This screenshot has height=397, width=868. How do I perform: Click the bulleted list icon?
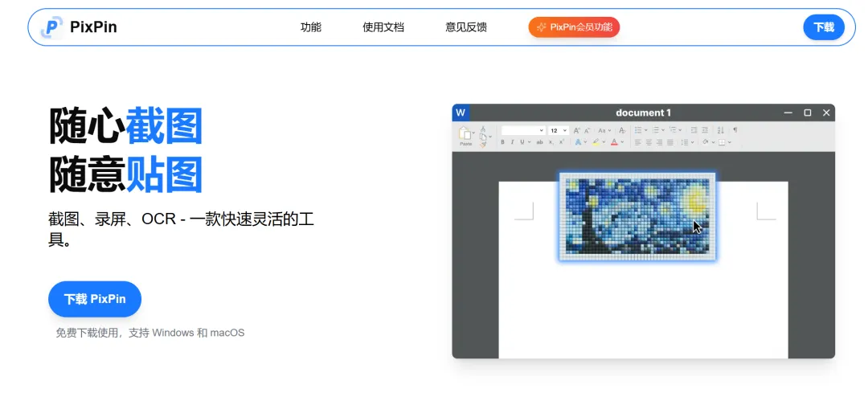[x=637, y=130]
